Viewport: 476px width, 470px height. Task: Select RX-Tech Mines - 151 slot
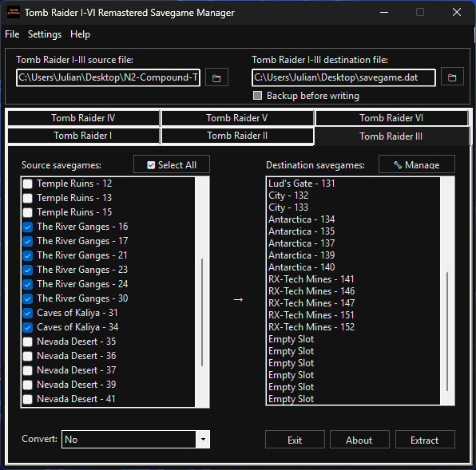[353, 315]
